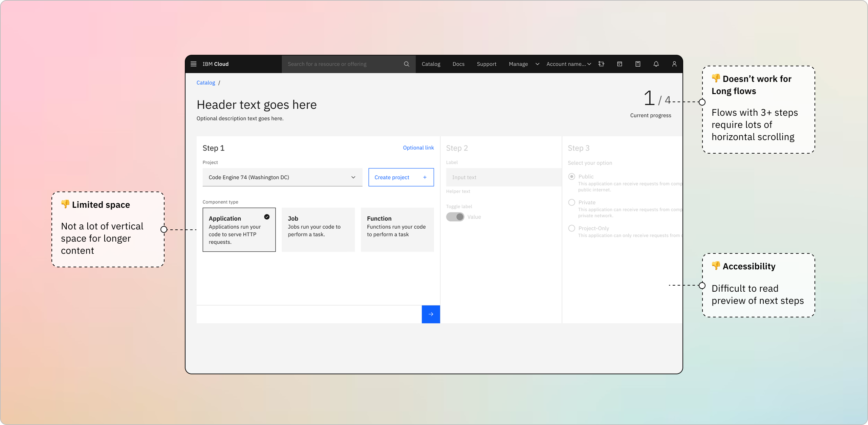Click the 'Select your option' label
The height and width of the screenshot is (425, 868).
tap(590, 163)
